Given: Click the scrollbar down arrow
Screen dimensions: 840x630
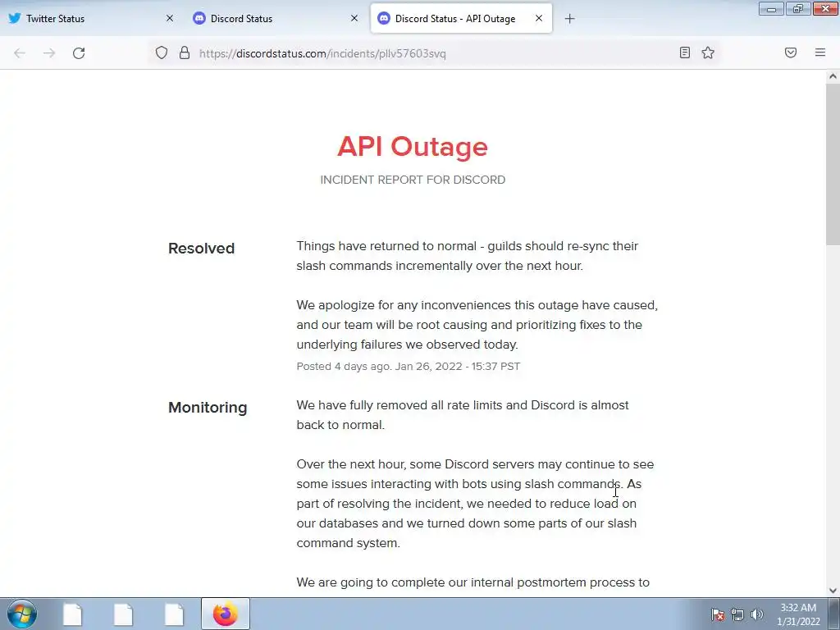Looking at the screenshot, I should 833,591.
